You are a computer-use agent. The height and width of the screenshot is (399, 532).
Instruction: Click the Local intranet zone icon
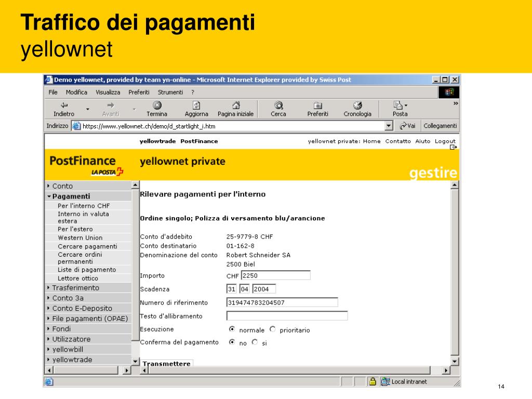pyautogui.click(x=385, y=381)
